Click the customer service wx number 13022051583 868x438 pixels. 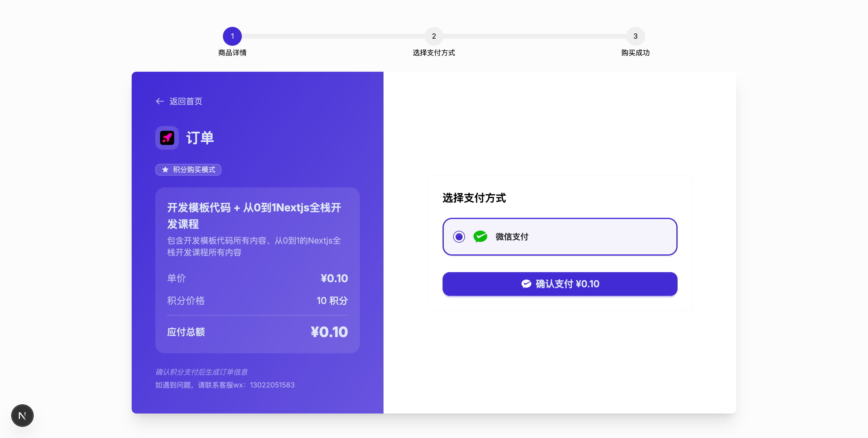(272, 385)
